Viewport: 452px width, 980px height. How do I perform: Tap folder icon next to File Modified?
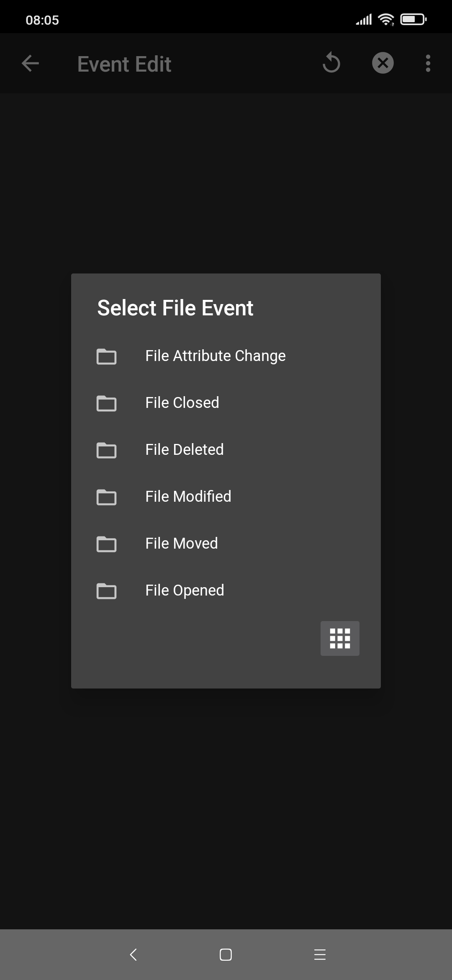click(x=106, y=497)
